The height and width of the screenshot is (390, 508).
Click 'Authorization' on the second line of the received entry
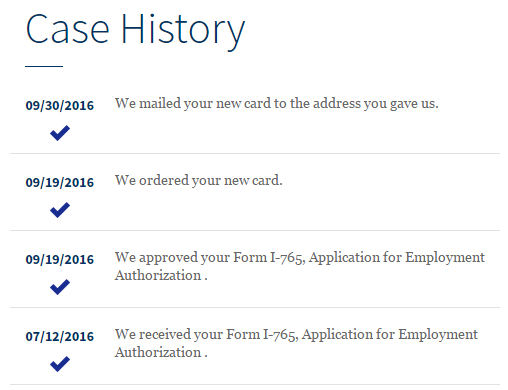point(158,353)
